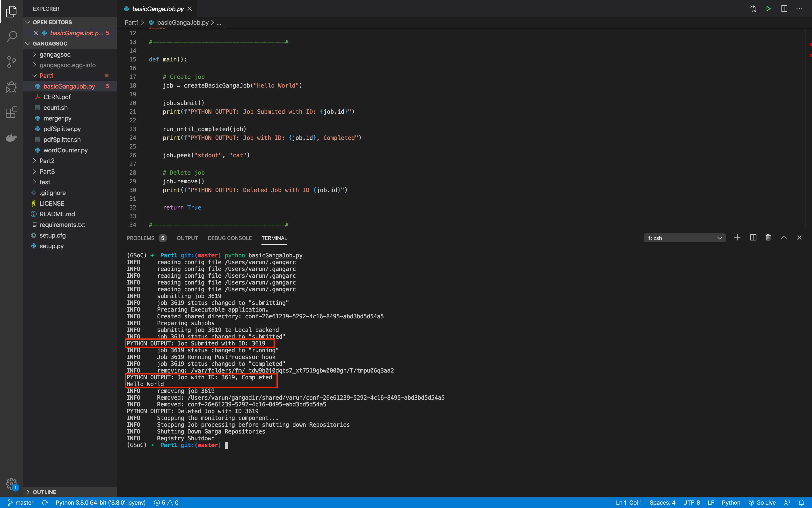The width and height of the screenshot is (812, 508).
Task: Click basicGangaJob.py in the breadcrumb
Action: click(x=182, y=22)
